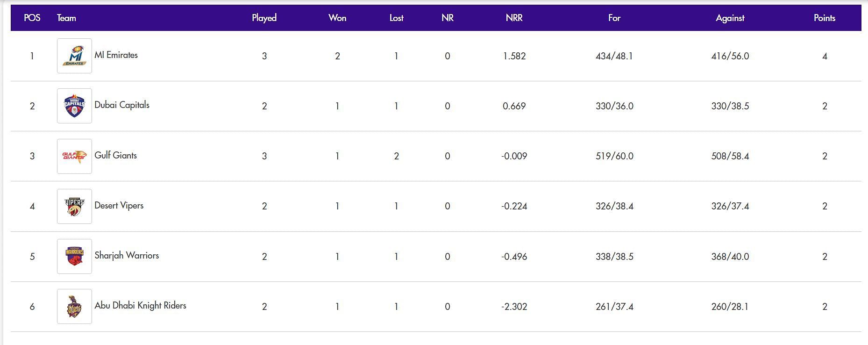This screenshot has height=345, width=868.
Task: Click the NRR column header
Action: point(514,18)
